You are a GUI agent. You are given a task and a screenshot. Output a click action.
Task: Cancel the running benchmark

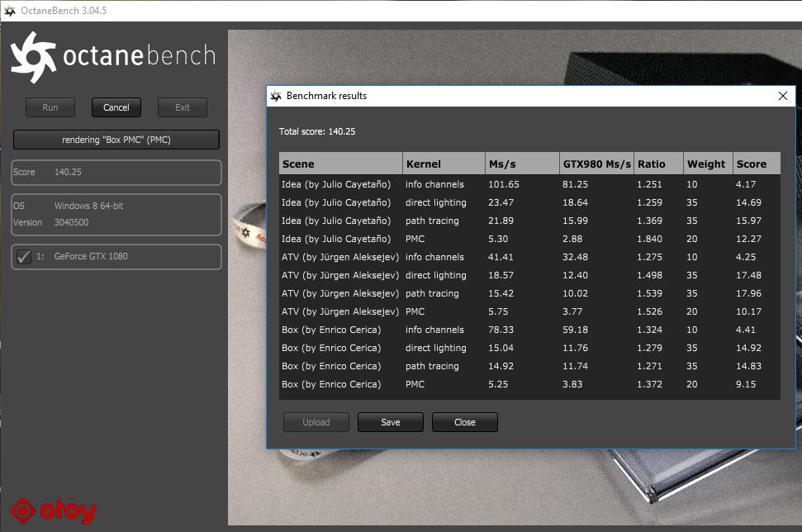(x=116, y=107)
